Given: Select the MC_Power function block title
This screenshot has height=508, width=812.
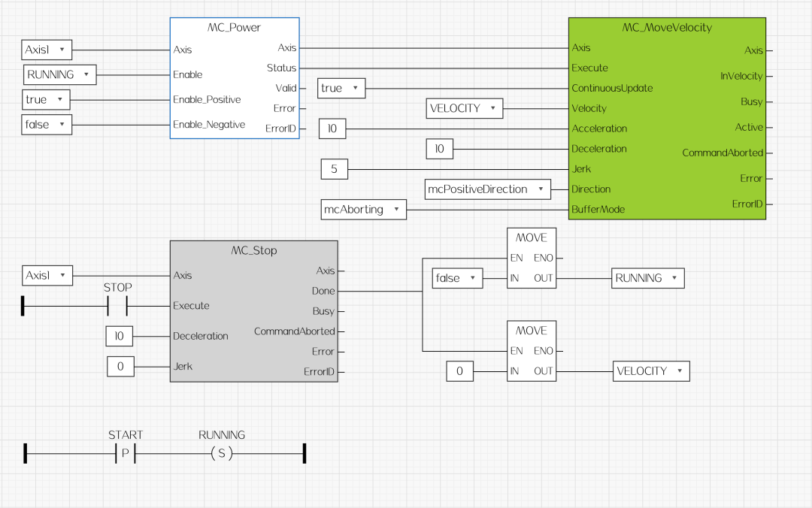Looking at the screenshot, I should point(234,28).
